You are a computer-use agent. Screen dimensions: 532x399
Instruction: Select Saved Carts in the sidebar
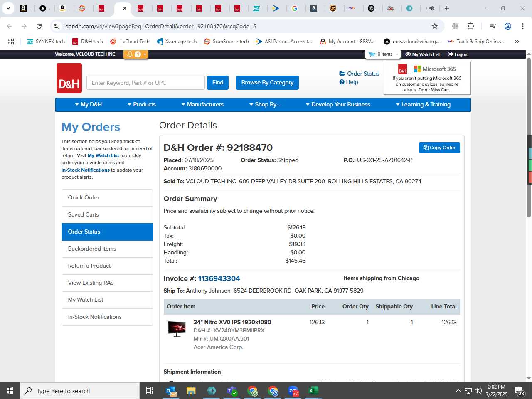[x=107, y=215]
